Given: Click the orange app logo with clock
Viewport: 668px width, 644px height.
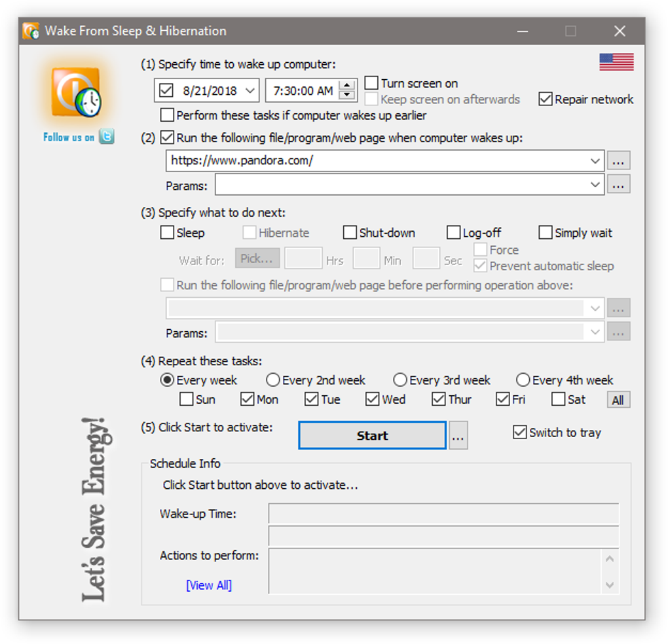Looking at the screenshot, I should pos(76,92).
